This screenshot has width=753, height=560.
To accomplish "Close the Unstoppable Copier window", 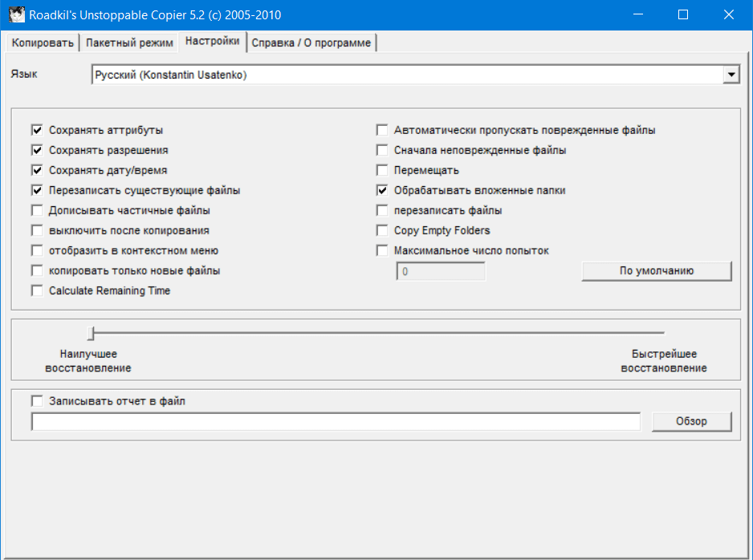I will tap(728, 15).
